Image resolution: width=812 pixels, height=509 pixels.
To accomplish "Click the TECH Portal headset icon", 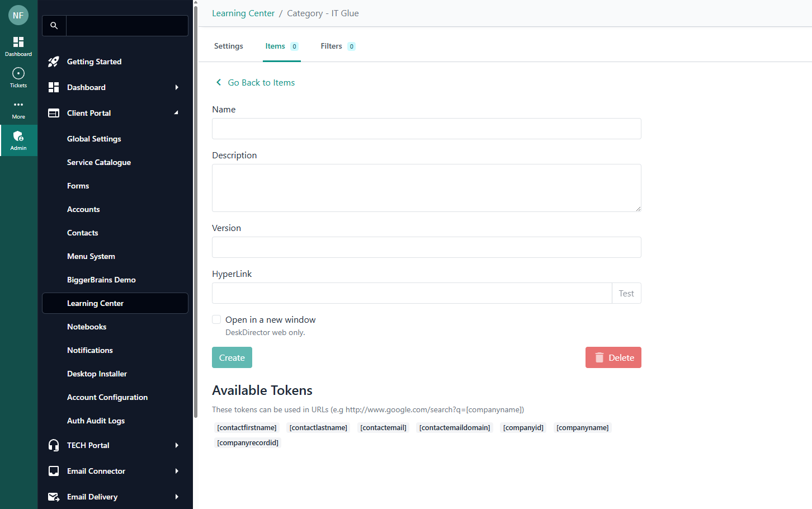I will pos(54,445).
